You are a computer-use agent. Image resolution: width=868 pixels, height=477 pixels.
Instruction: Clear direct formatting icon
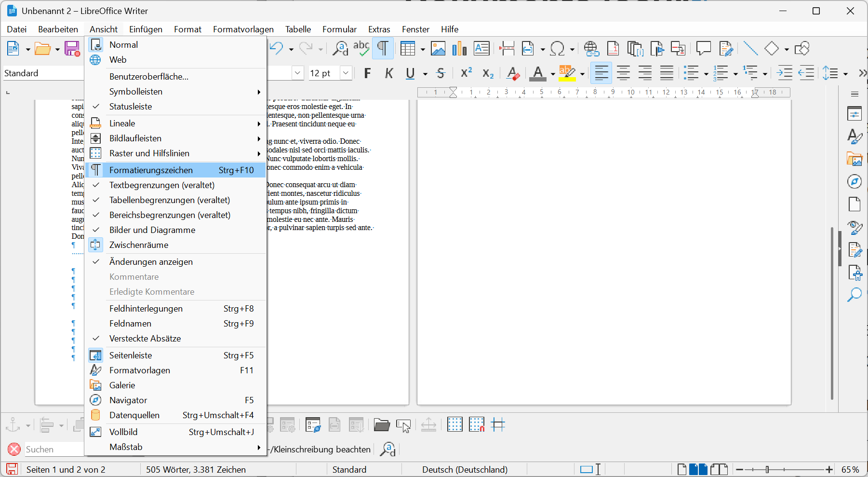pos(513,73)
